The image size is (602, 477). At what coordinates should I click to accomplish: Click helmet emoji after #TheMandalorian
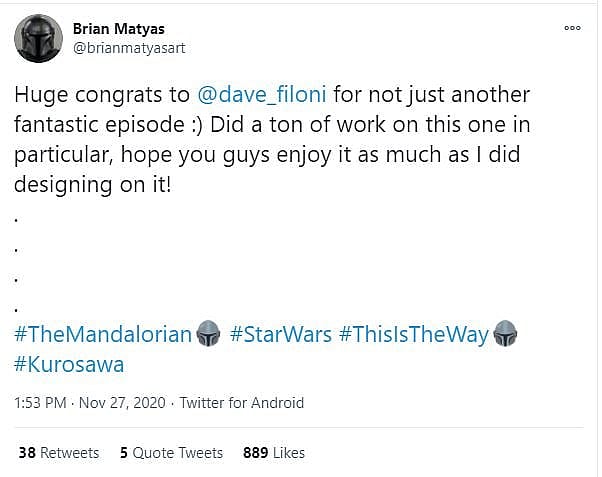click(208, 334)
